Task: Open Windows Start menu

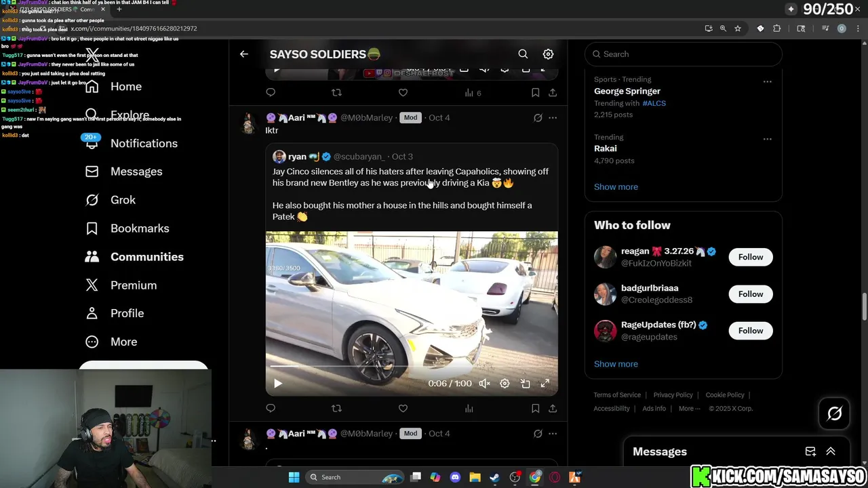Action: (294, 477)
